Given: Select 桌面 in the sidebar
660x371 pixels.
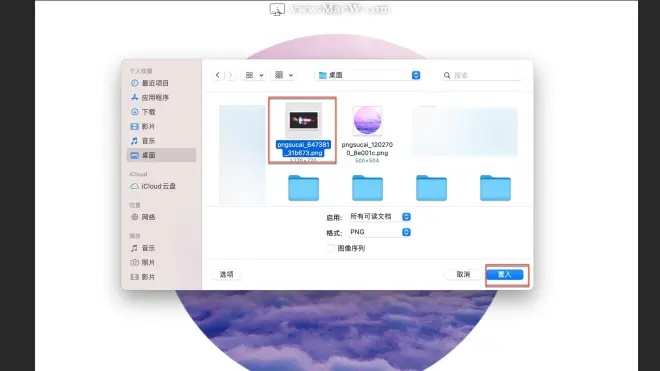Looking at the screenshot, I should (x=161, y=155).
